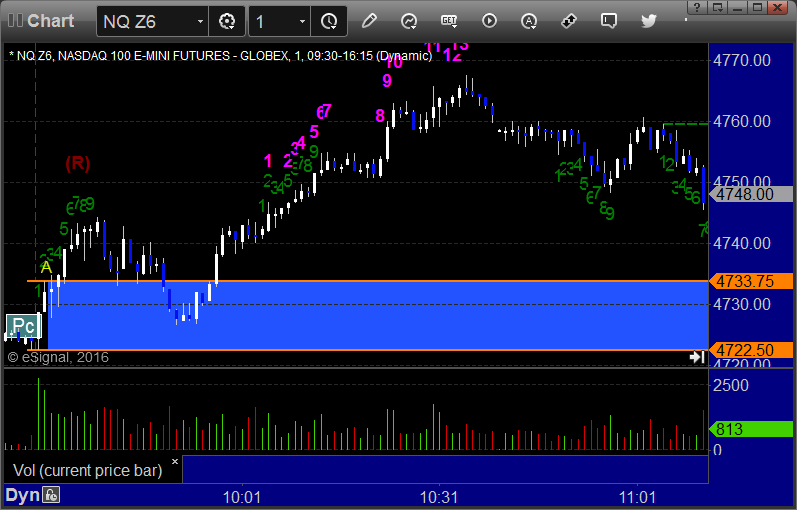Open the NQ Z6 symbol dropdown arrow
Viewport: 797px width, 510px height.
(200, 21)
